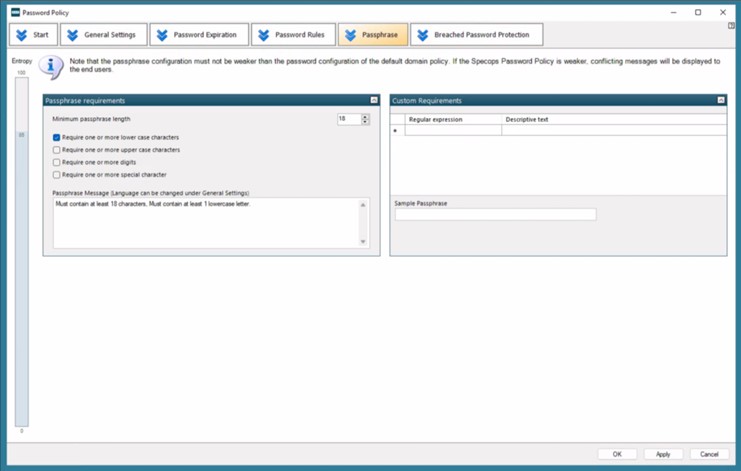Image resolution: width=741 pixels, height=471 pixels.
Task: Select the new row marker in Custom Requirements
Action: [397, 130]
